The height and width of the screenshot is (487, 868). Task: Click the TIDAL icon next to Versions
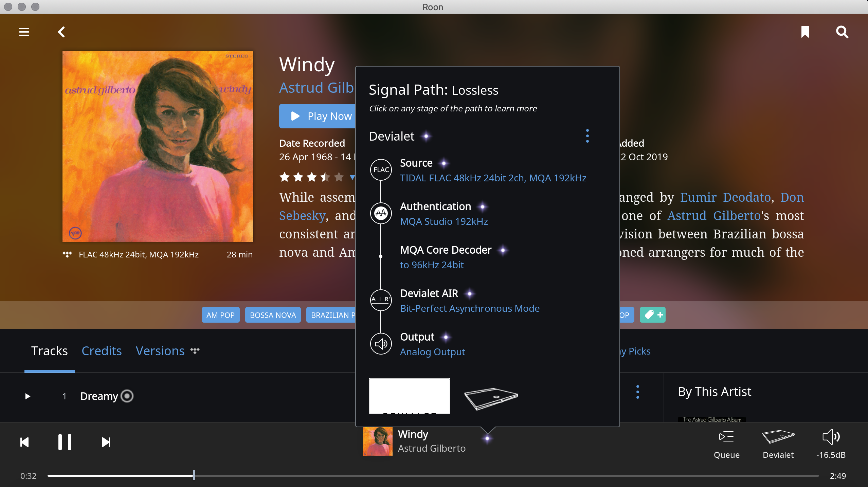click(195, 350)
